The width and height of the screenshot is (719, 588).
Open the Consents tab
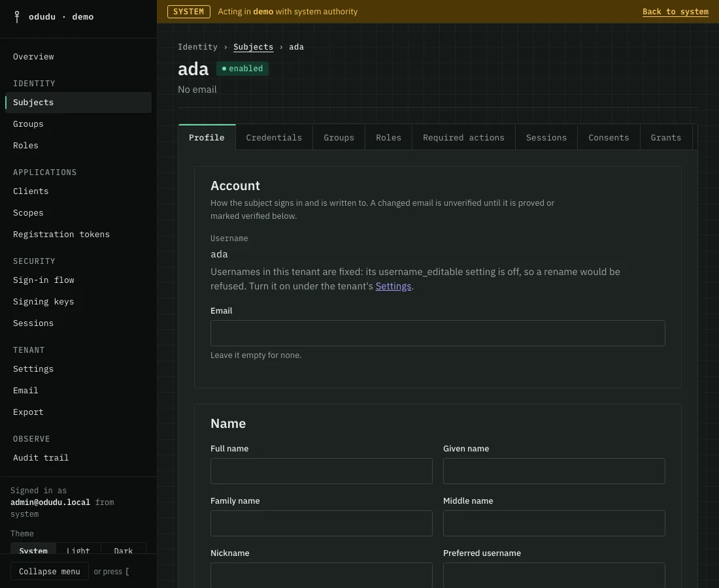[x=609, y=137]
